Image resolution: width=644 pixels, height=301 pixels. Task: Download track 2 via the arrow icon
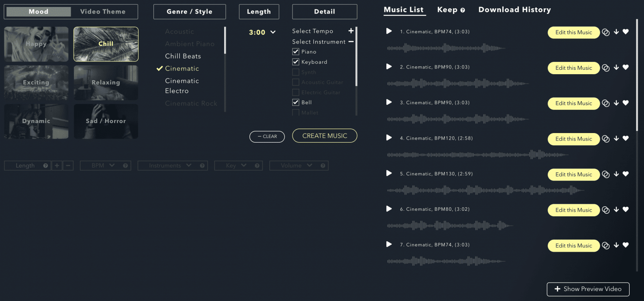point(616,68)
